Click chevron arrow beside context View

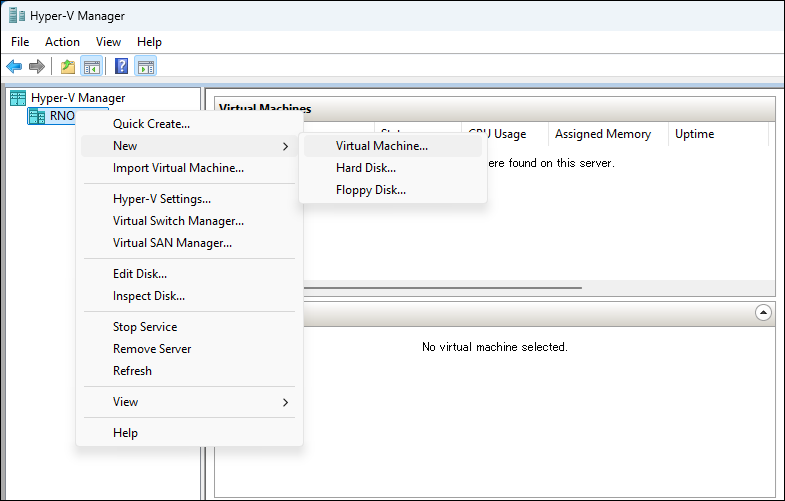tap(285, 403)
